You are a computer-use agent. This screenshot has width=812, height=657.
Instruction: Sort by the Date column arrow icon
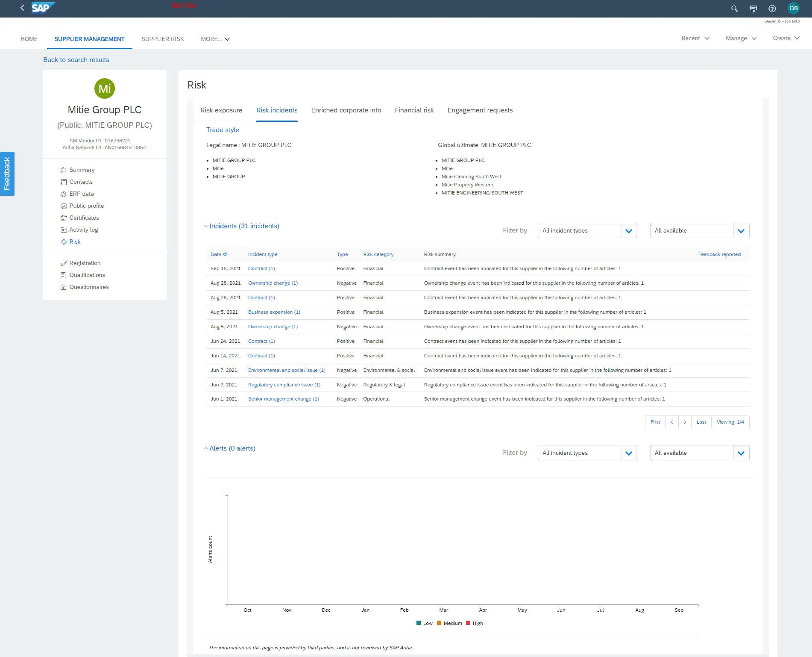tap(225, 254)
